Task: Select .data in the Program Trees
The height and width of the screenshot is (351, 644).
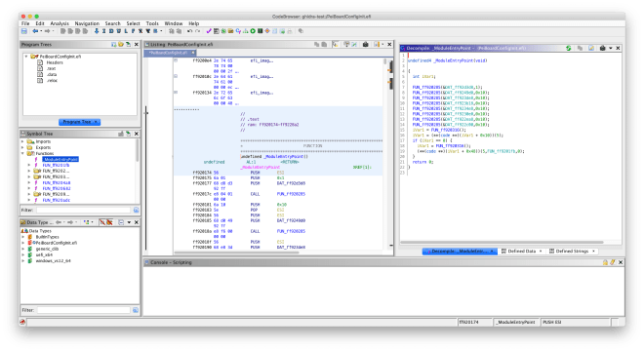Action: [x=52, y=74]
